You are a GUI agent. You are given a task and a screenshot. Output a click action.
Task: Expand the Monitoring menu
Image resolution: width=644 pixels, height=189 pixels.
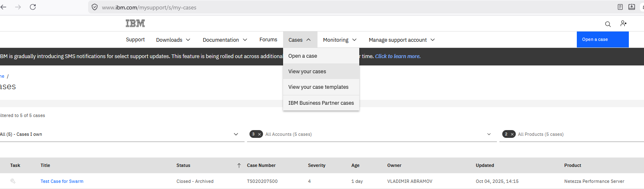point(340,40)
